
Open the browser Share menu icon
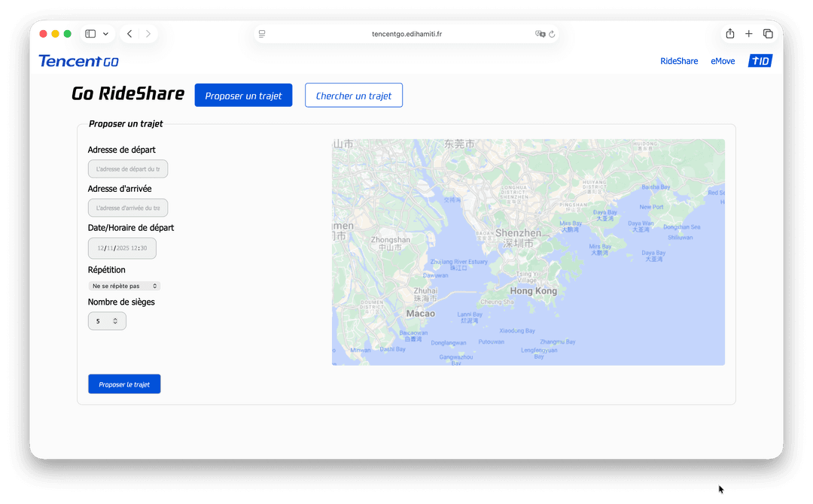[x=729, y=33]
